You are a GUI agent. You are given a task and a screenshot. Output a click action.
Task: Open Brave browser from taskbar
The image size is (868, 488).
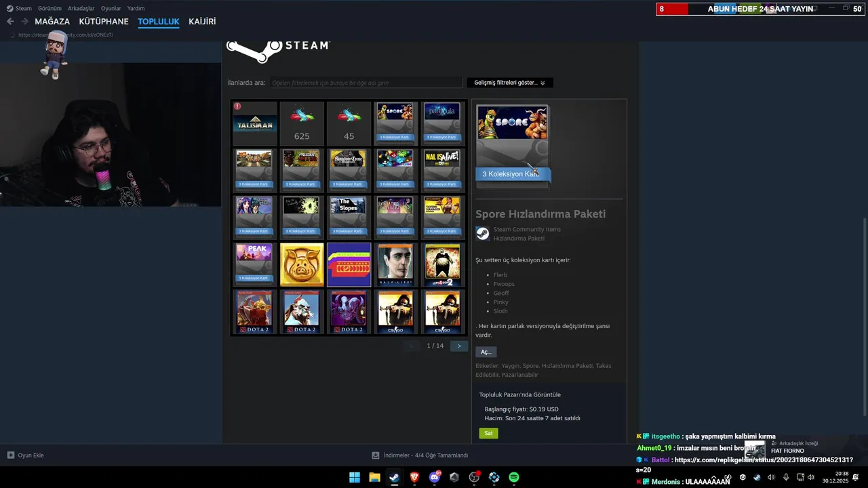414,477
